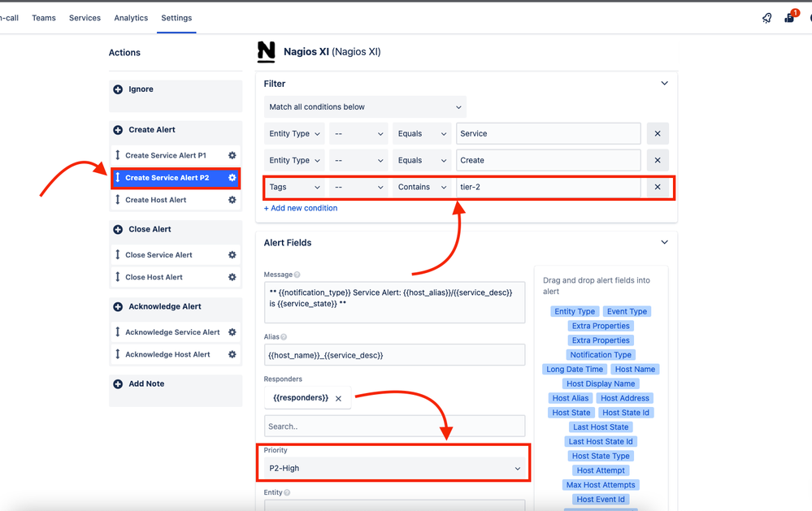Pick the Event Type alert field tag
This screenshot has width=812, height=511.
pos(627,312)
